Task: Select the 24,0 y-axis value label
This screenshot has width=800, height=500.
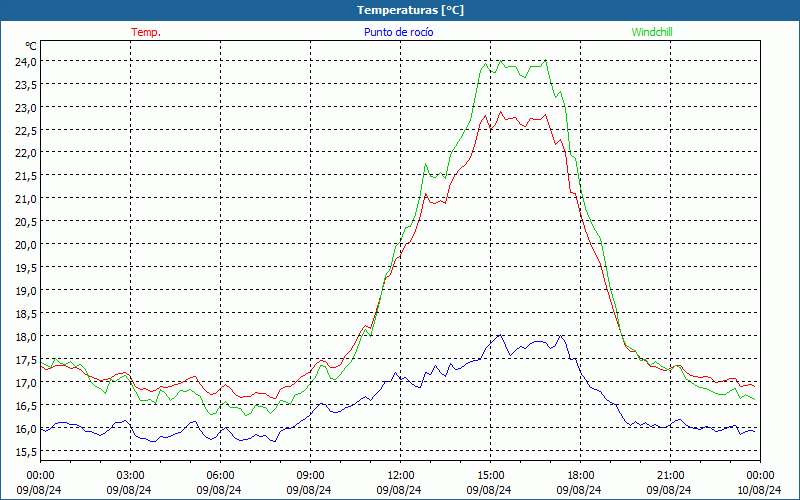Action: pos(25,61)
